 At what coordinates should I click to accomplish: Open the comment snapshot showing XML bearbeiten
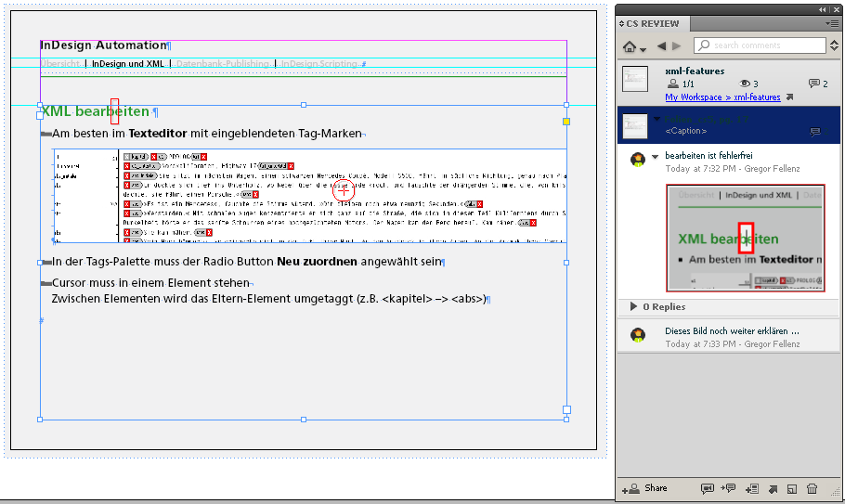pyautogui.click(x=746, y=238)
